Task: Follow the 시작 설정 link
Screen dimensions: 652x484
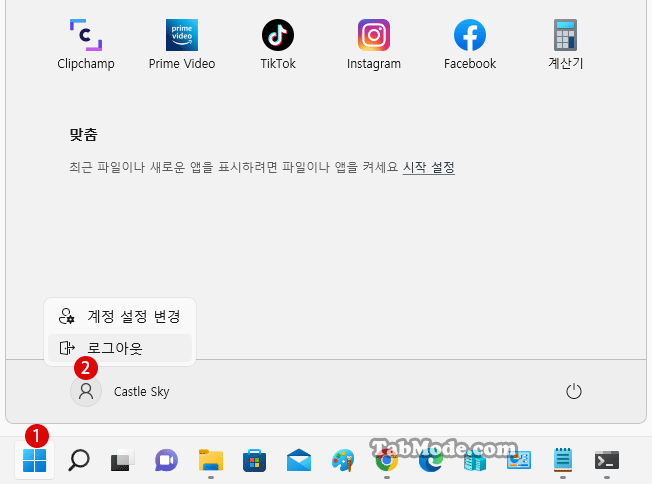Action: tap(429, 167)
